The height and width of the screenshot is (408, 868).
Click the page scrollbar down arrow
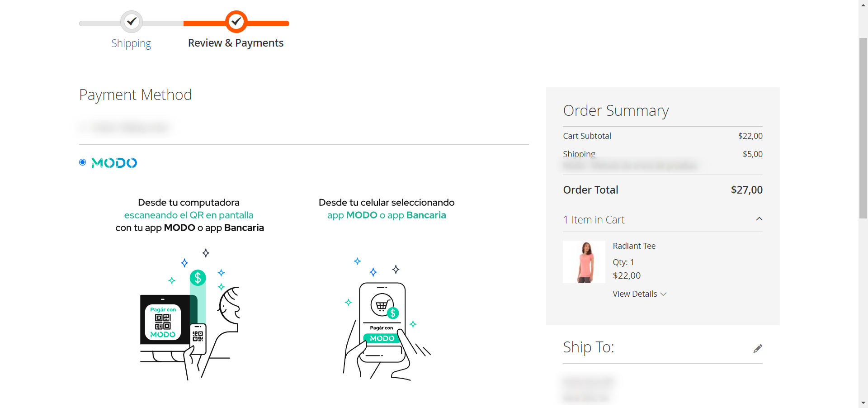click(863, 403)
